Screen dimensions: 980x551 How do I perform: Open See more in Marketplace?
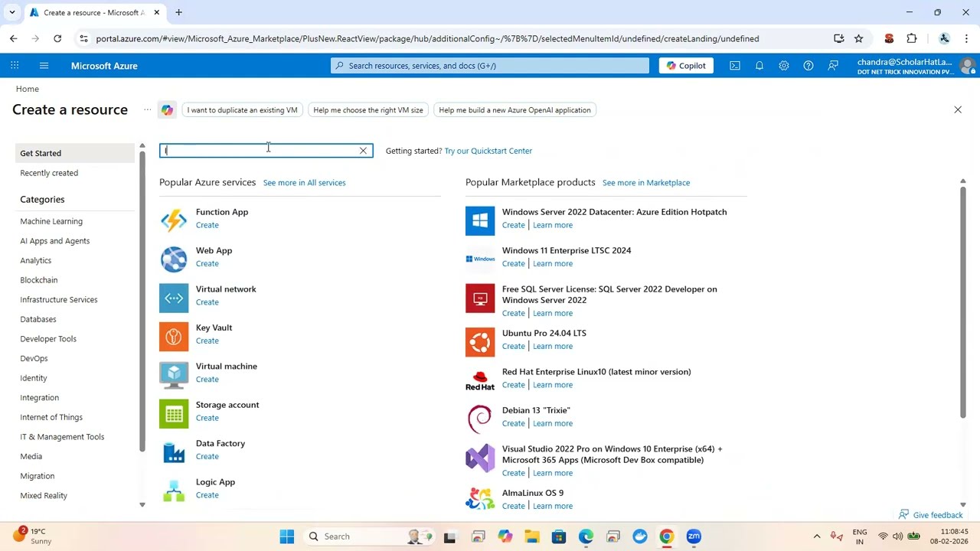[646, 183]
